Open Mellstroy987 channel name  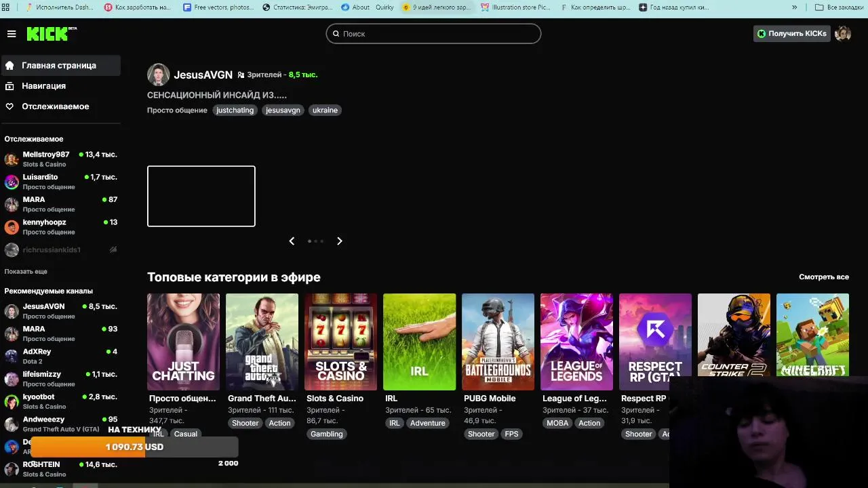[46, 155]
